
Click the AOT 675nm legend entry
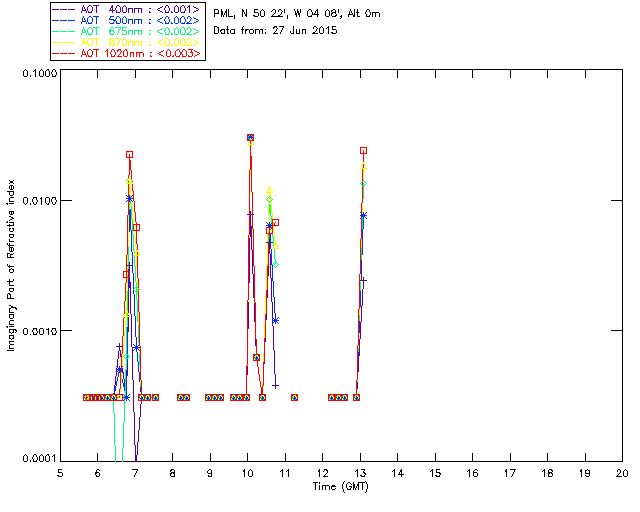pos(127,31)
